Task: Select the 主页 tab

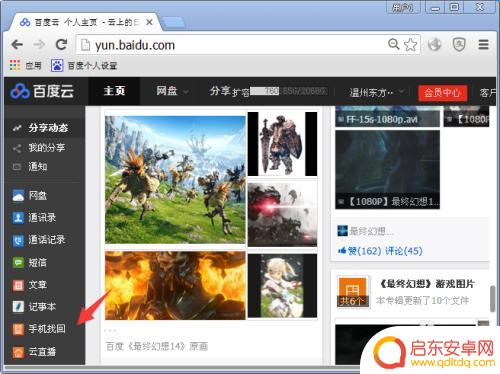Action: [x=114, y=91]
